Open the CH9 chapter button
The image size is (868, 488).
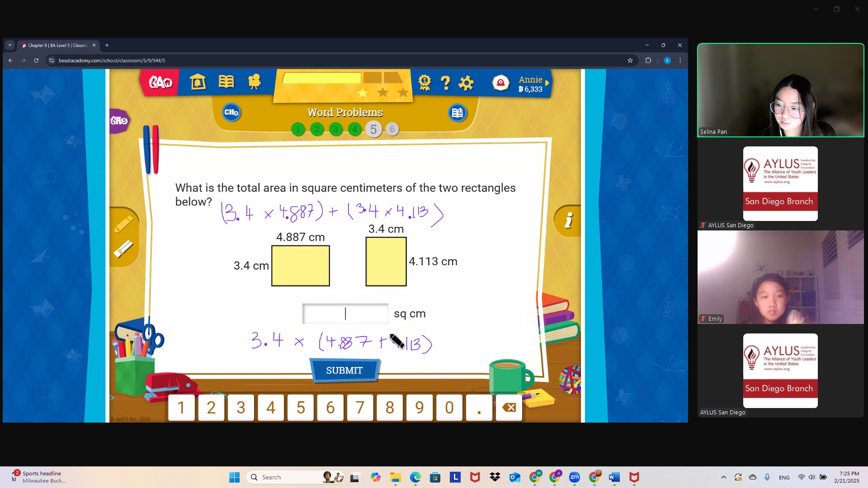point(231,113)
